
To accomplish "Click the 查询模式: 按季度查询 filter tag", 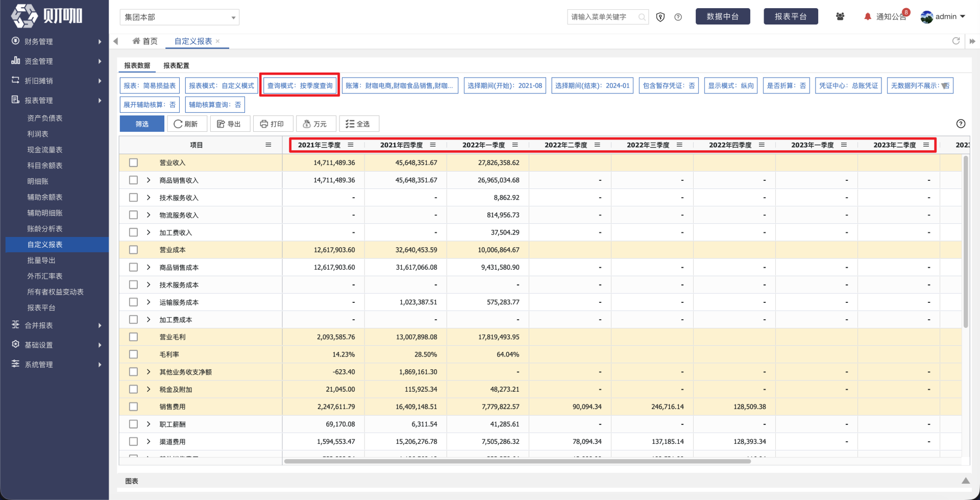I will 300,85.
